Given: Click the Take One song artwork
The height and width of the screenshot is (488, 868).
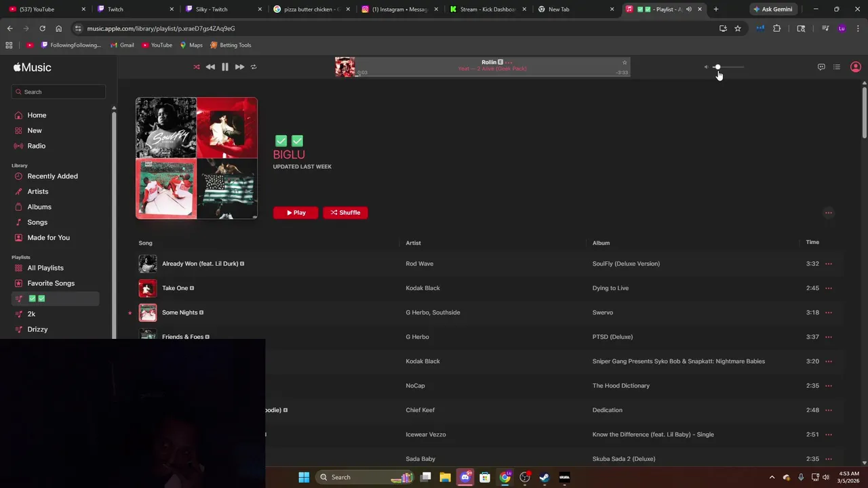Looking at the screenshot, I should pos(148,288).
